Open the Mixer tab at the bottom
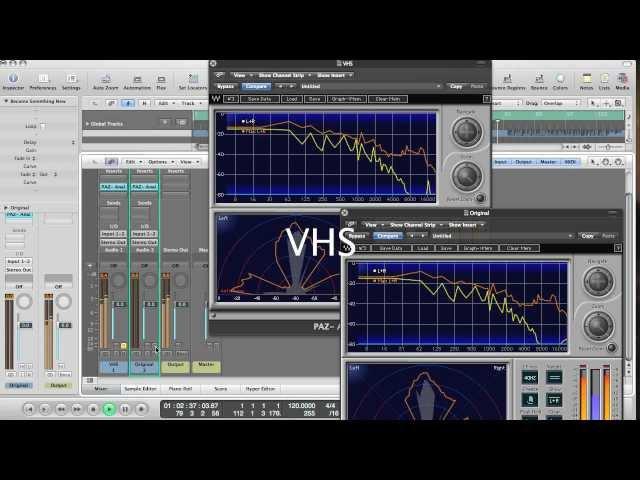This screenshot has height=480, width=640. point(101,389)
